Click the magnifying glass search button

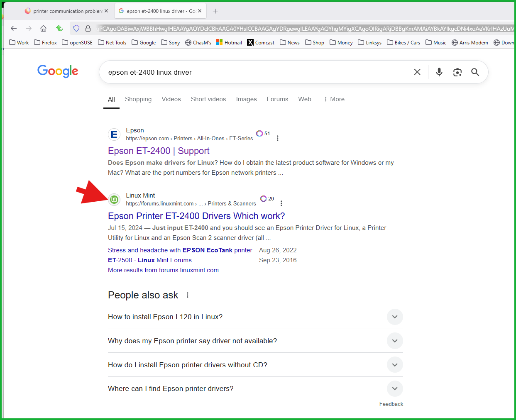475,72
